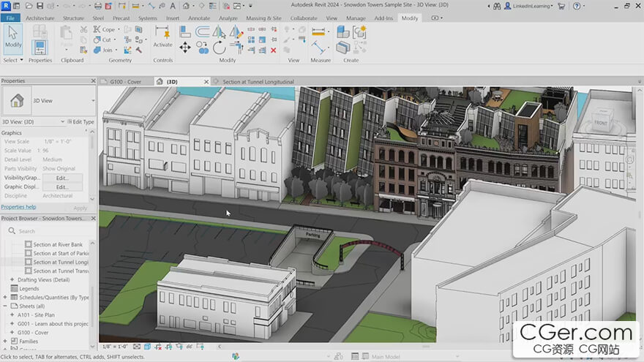Click the Create Assembly icon
The height and width of the screenshot is (362, 644).
(x=343, y=32)
